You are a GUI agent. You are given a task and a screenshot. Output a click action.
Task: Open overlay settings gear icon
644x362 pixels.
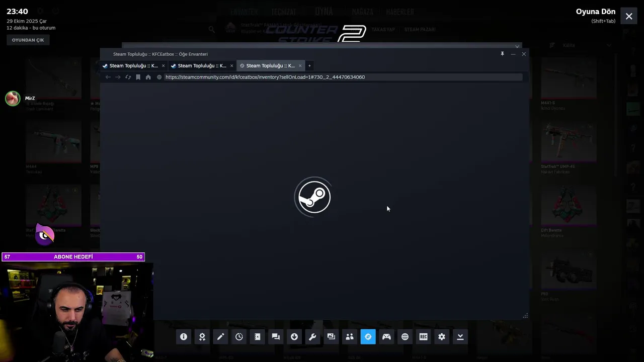pyautogui.click(x=442, y=337)
